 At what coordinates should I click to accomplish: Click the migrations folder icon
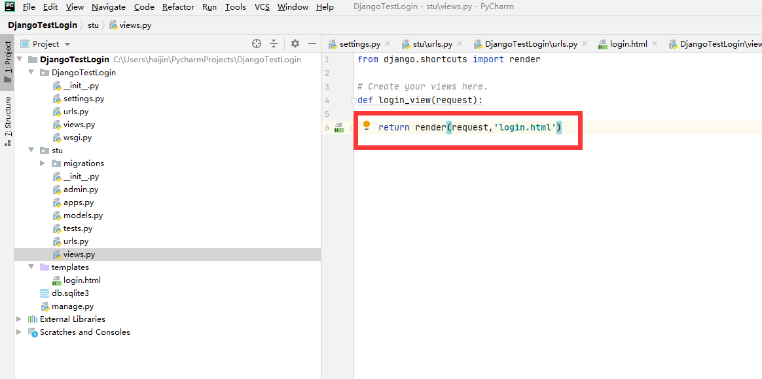click(x=56, y=163)
